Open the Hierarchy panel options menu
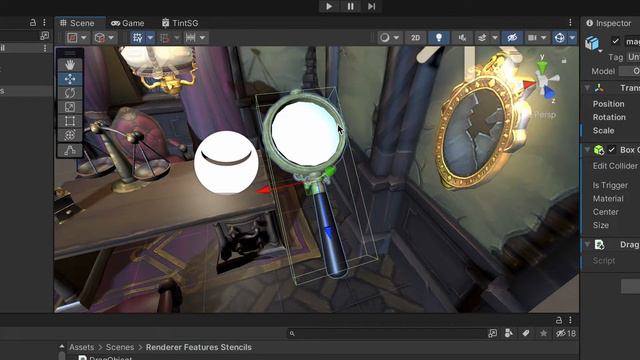 [x=44, y=23]
